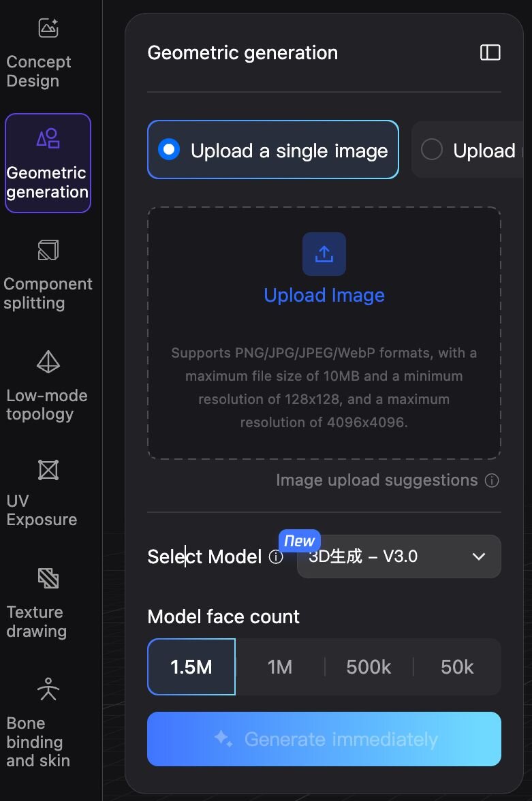Open Bone binding and skin tool

pyautogui.click(x=48, y=723)
